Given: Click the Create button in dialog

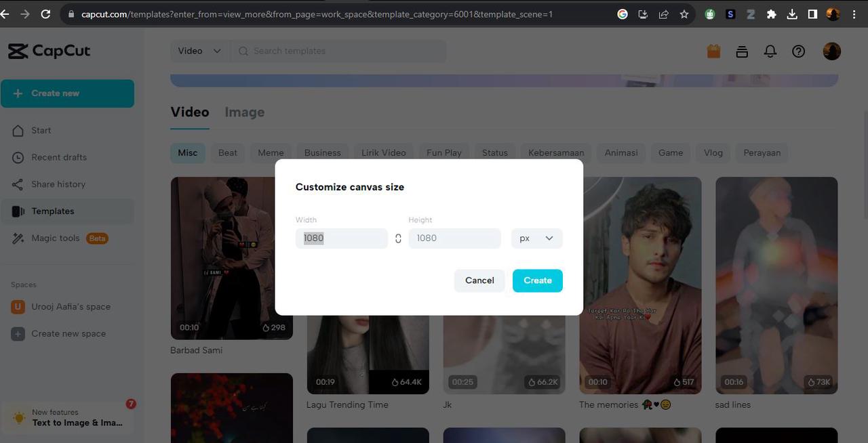Looking at the screenshot, I should tap(538, 280).
